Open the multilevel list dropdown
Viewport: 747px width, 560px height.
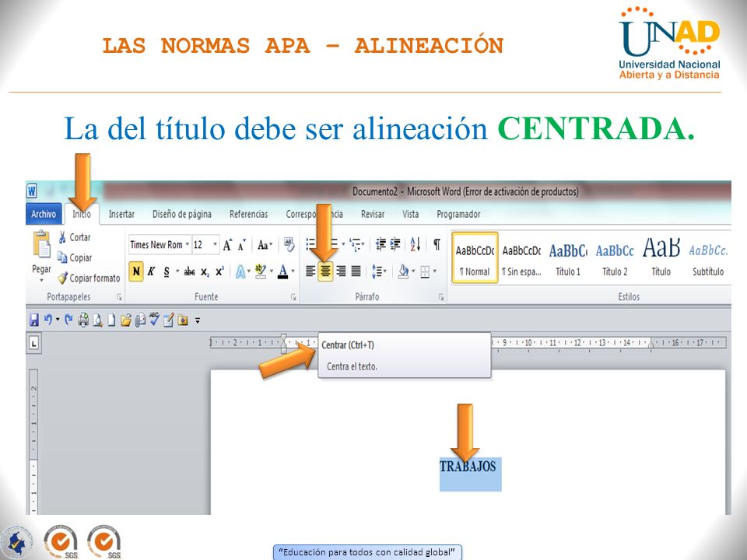356,244
